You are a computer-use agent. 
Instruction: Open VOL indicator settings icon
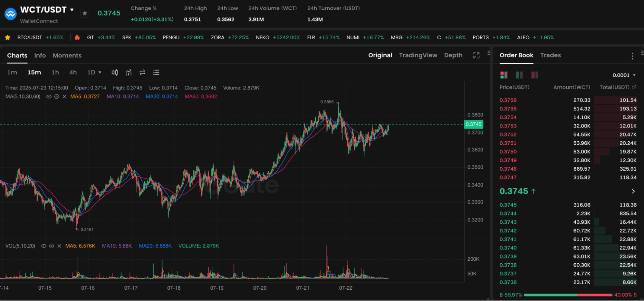(x=52, y=246)
